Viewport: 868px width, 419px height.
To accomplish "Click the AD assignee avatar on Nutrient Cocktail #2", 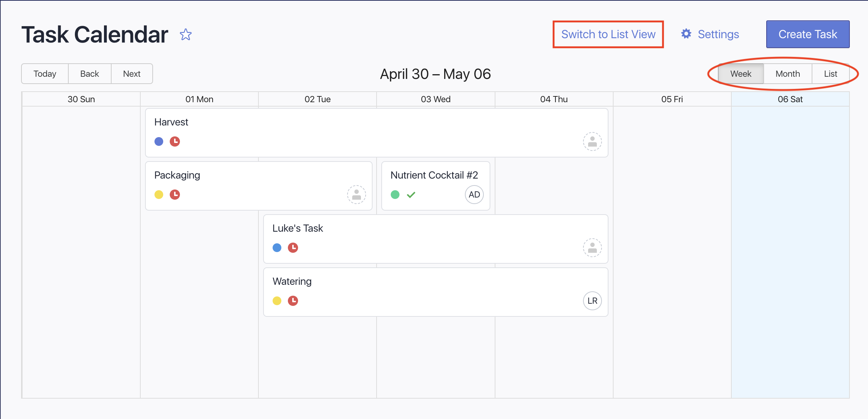I will (474, 195).
